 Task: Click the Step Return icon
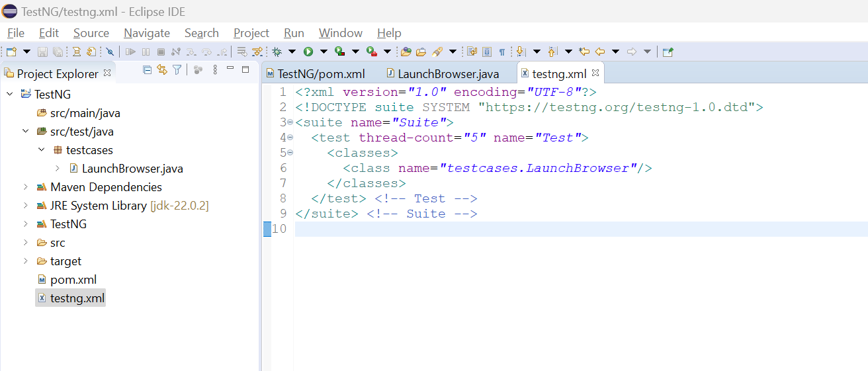(x=222, y=52)
